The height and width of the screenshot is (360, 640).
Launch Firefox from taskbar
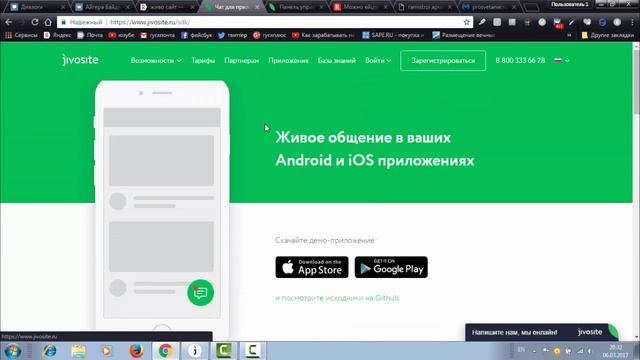(136, 351)
